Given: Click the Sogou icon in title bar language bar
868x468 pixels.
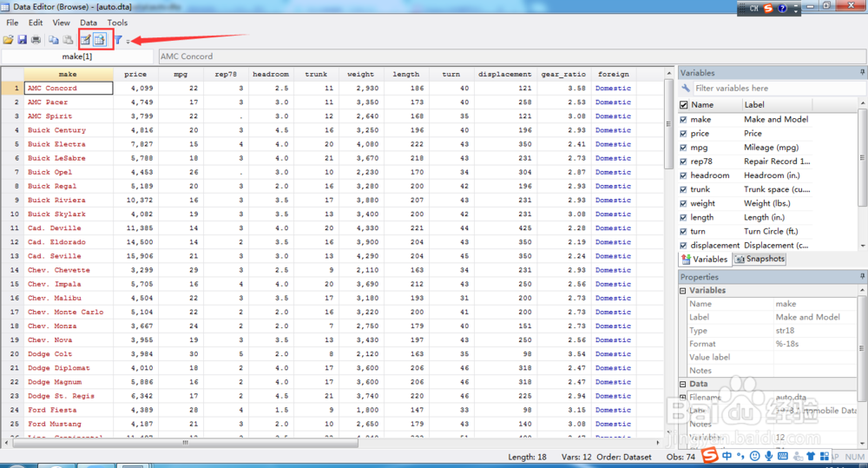Looking at the screenshot, I should pyautogui.click(x=768, y=9).
